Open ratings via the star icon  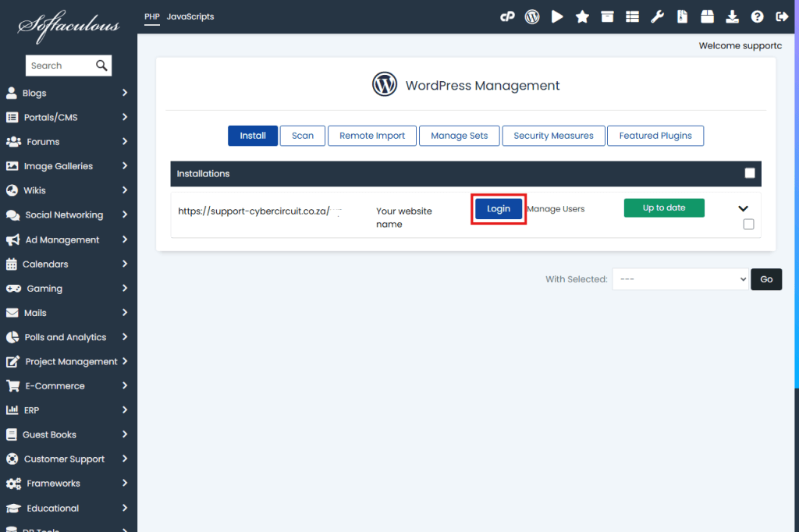[582, 16]
